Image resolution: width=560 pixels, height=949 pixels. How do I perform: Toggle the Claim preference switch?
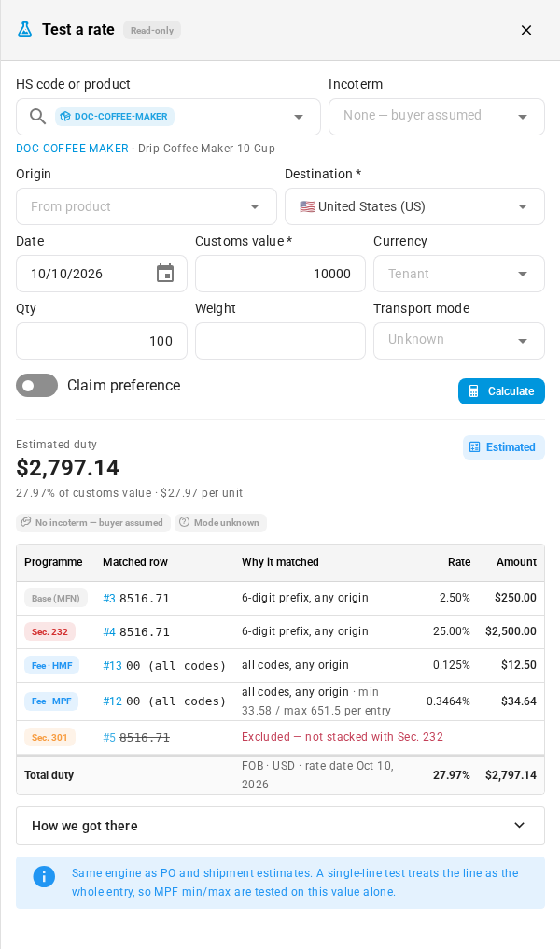[37, 386]
